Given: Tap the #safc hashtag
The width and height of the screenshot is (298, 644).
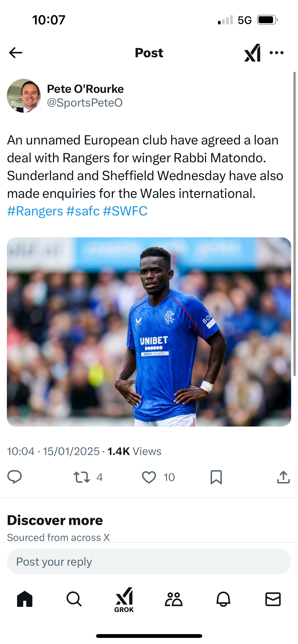Looking at the screenshot, I should [83, 211].
